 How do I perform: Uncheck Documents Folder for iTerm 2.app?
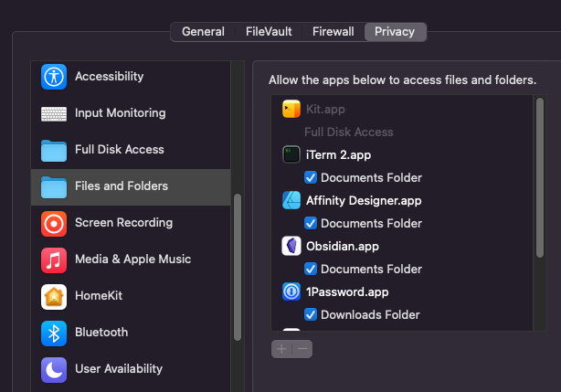pos(311,177)
